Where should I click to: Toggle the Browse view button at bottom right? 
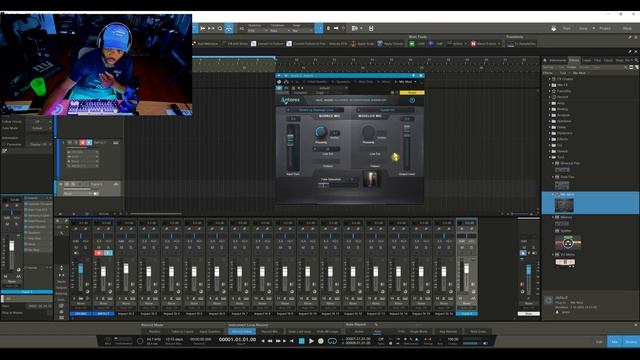tap(631, 342)
